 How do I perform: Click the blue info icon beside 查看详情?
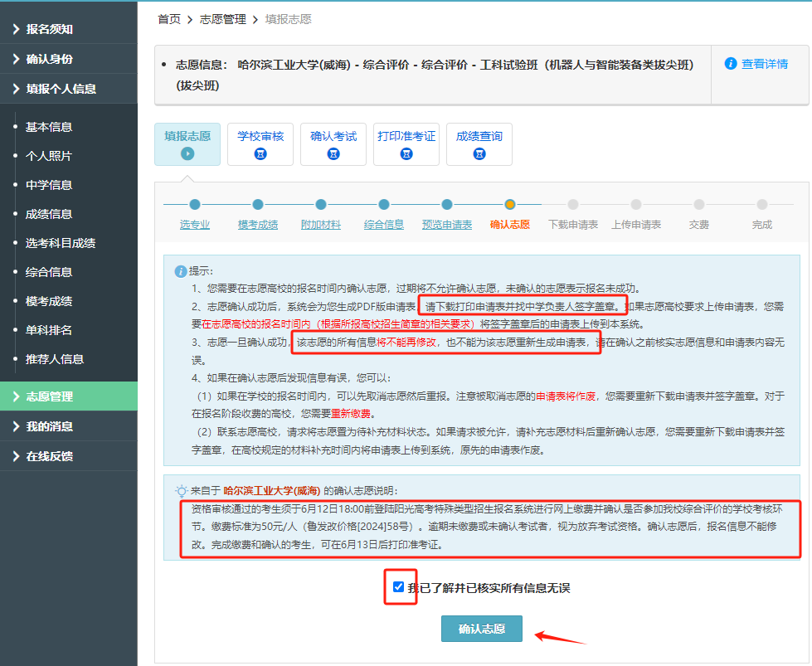(731, 64)
